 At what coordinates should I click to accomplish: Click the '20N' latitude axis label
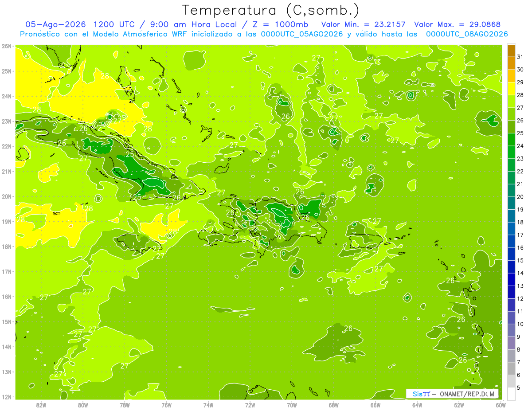pyautogui.click(x=7, y=196)
